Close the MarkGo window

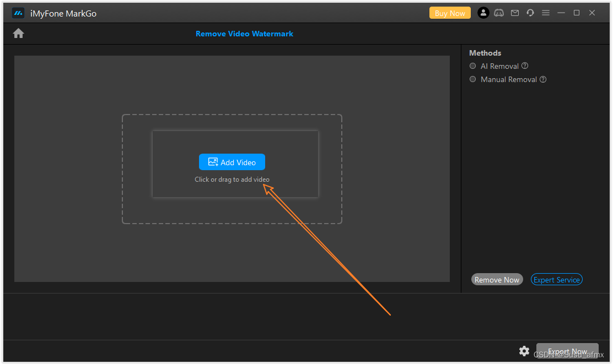click(x=592, y=13)
